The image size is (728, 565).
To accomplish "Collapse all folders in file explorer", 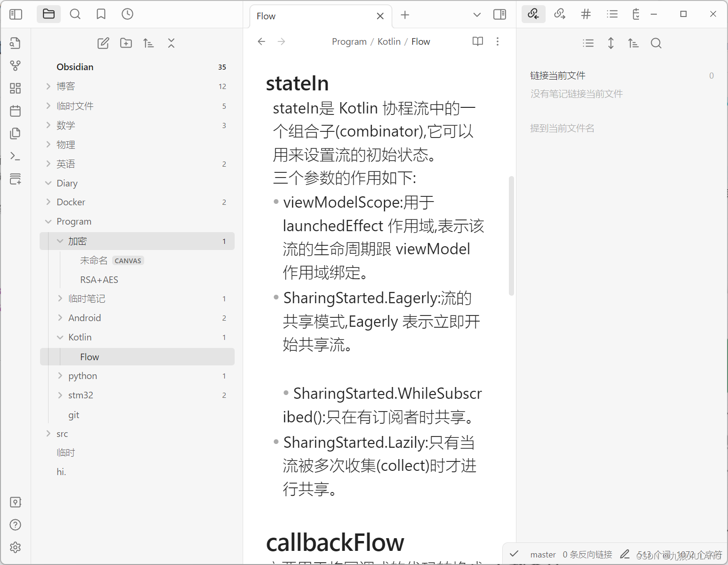I will pos(171,43).
